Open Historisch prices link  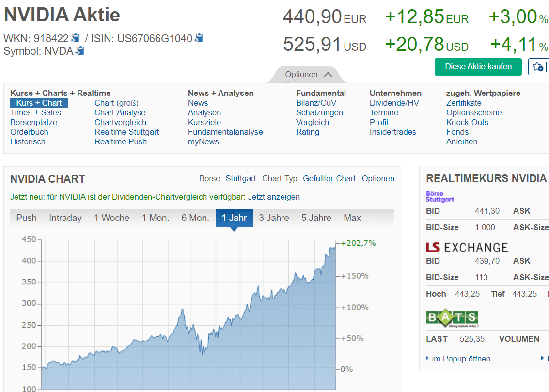tap(28, 142)
